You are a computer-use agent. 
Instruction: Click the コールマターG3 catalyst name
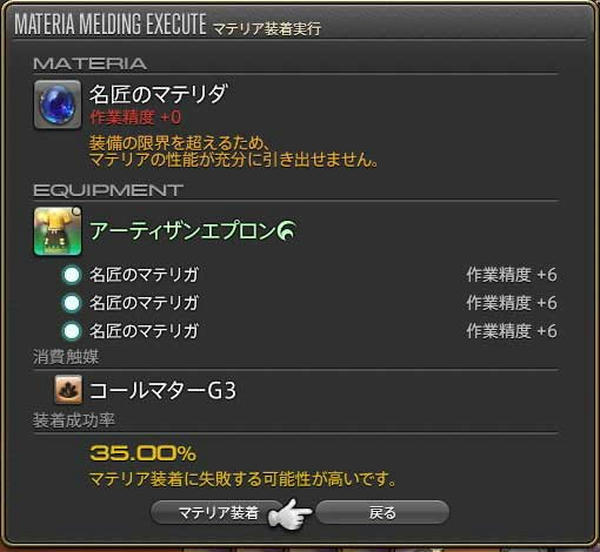163,391
